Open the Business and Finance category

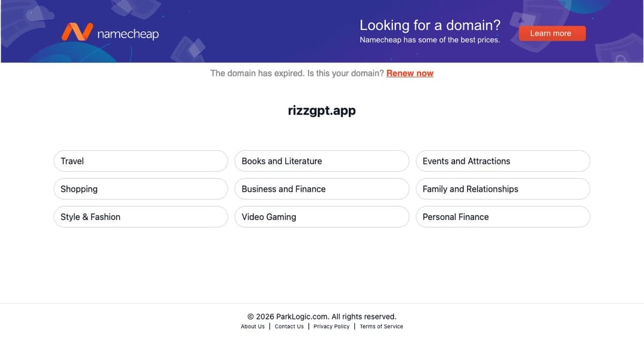click(321, 189)
